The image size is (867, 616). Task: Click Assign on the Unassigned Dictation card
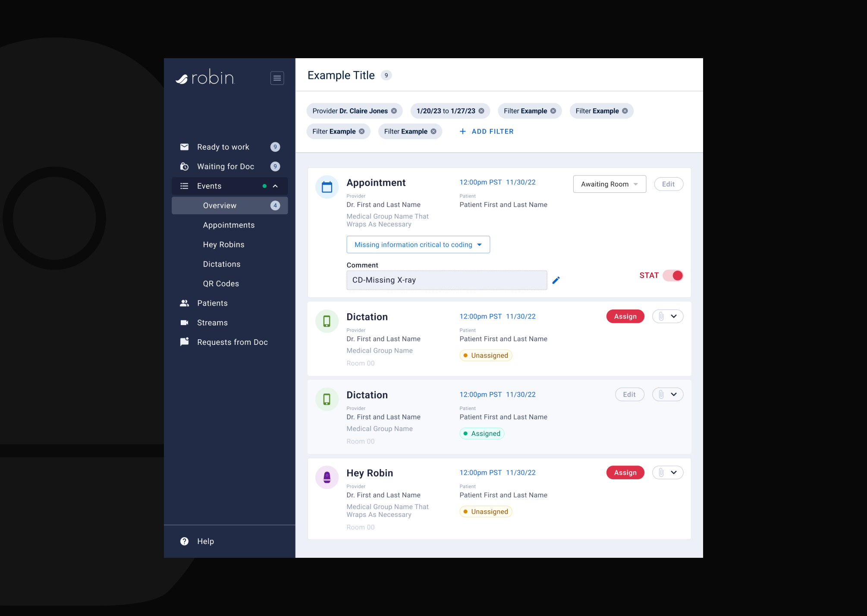pos(625,316)
